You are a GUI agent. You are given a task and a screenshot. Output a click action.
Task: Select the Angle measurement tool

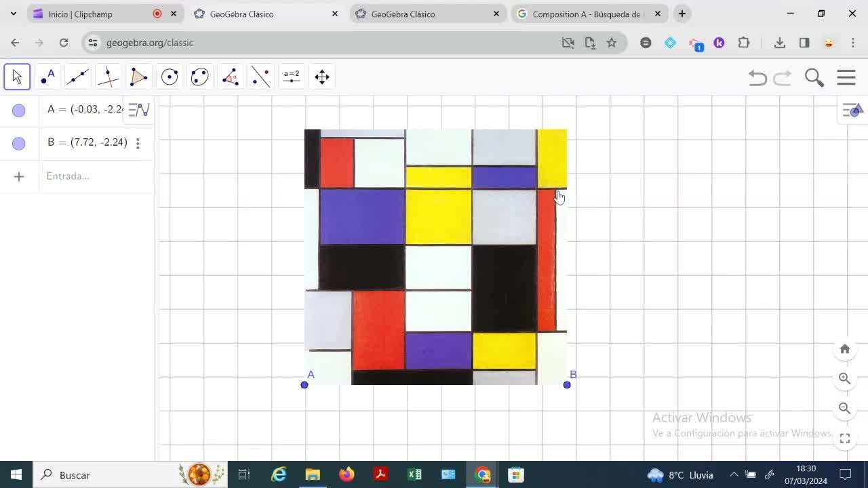231,77
